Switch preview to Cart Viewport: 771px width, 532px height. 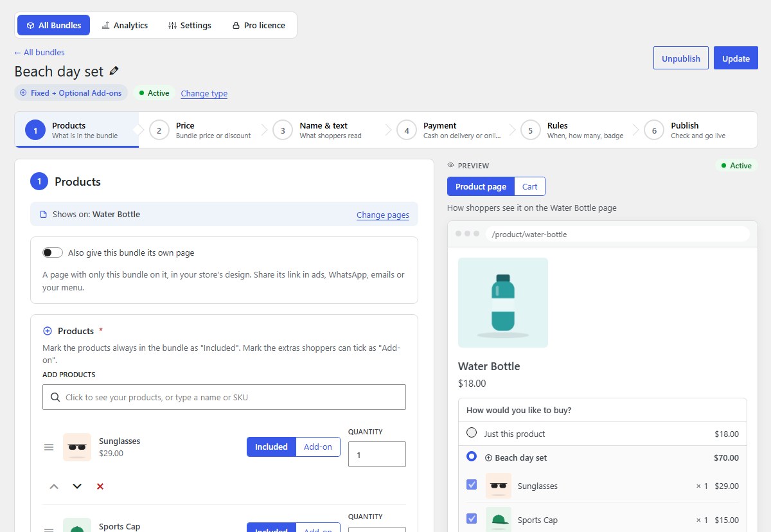coord(530,186)
